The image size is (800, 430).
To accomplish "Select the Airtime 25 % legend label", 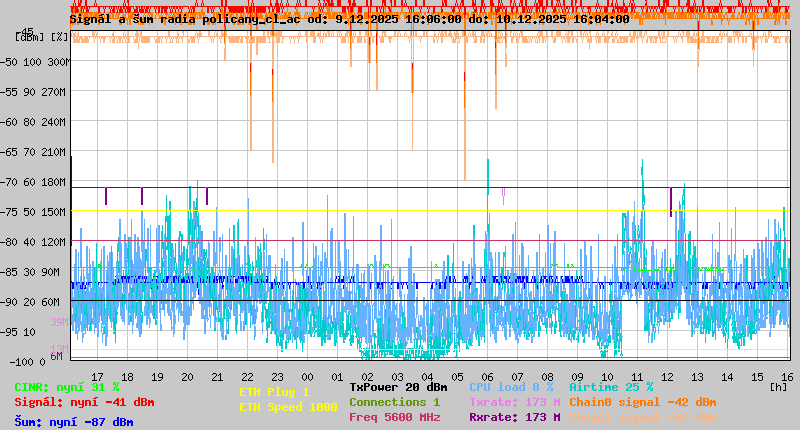I will click(x=611, y=387).
